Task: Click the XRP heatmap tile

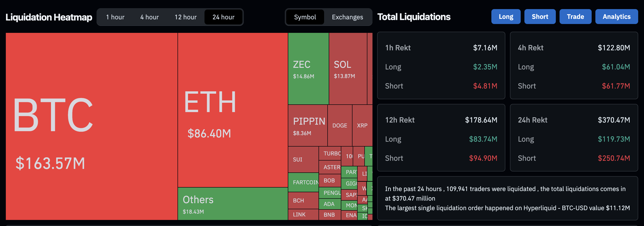Action: tap(362, 125)
